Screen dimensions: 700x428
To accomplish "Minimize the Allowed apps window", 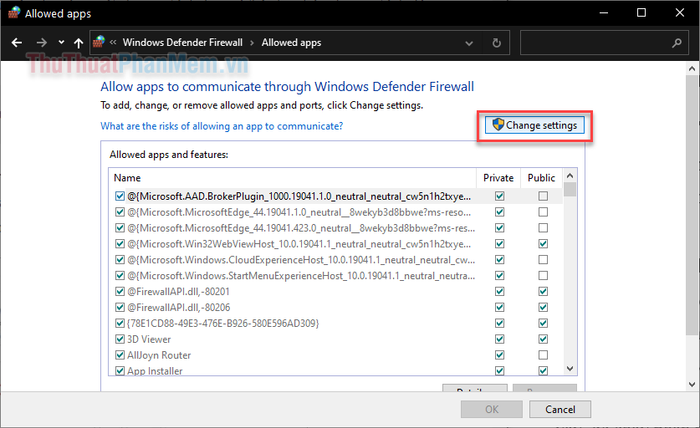I will pos(604,12).
